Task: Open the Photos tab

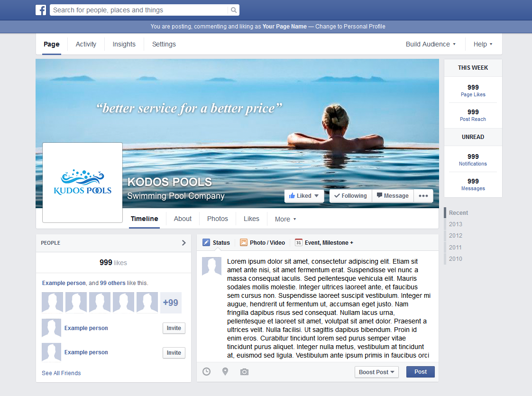Action: (217, 219)
